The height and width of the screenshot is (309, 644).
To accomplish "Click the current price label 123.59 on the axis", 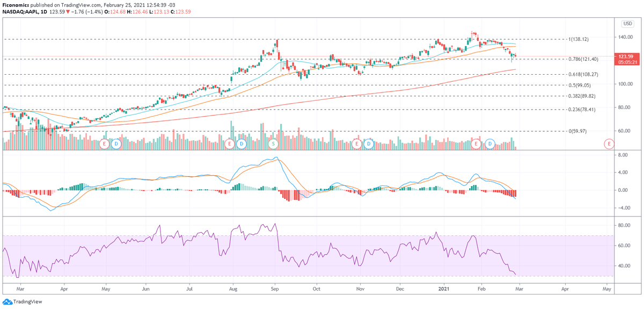I will coord(627,56).
